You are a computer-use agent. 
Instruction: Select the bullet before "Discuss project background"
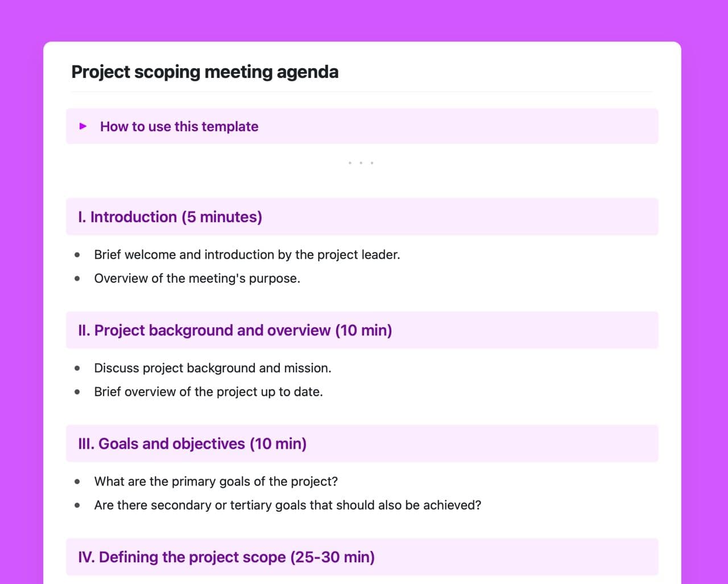click(77, 368)
